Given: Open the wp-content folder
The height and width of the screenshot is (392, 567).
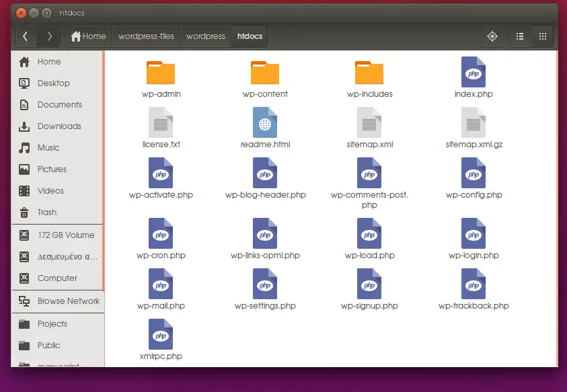Looking at the screenshot, I should point(265,73).
